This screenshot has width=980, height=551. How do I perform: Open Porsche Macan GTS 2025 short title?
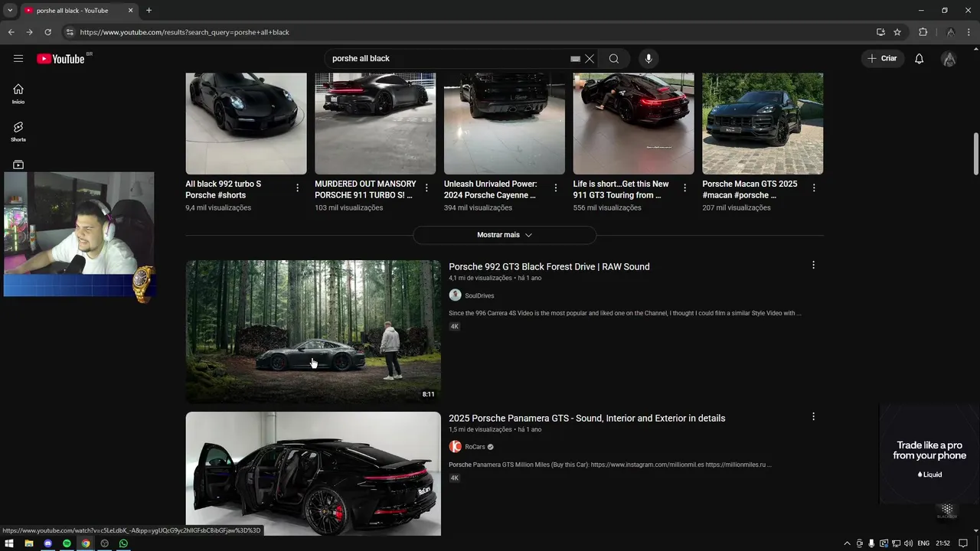[x=750, y=189]
